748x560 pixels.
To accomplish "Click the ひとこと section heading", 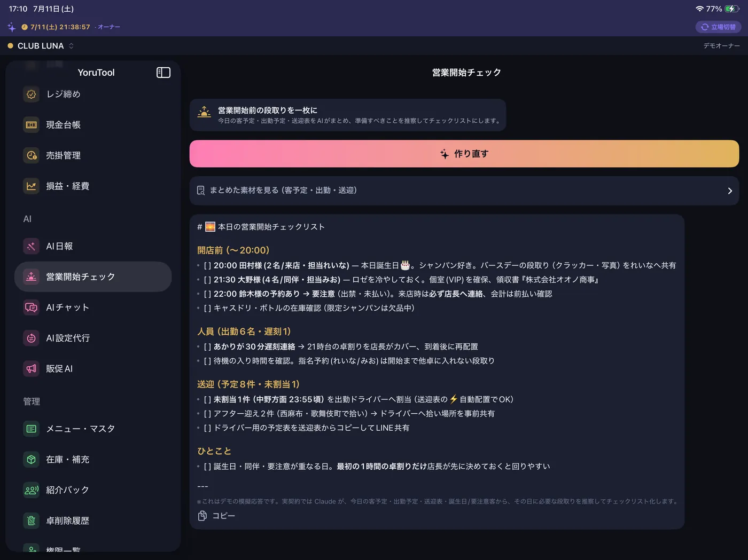I will coord(214,452).
